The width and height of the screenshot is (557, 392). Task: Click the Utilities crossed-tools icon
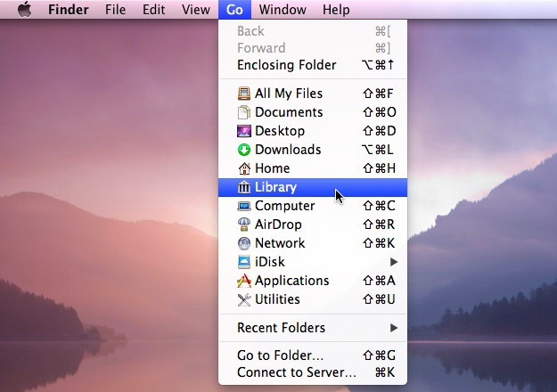pos(244,299)
